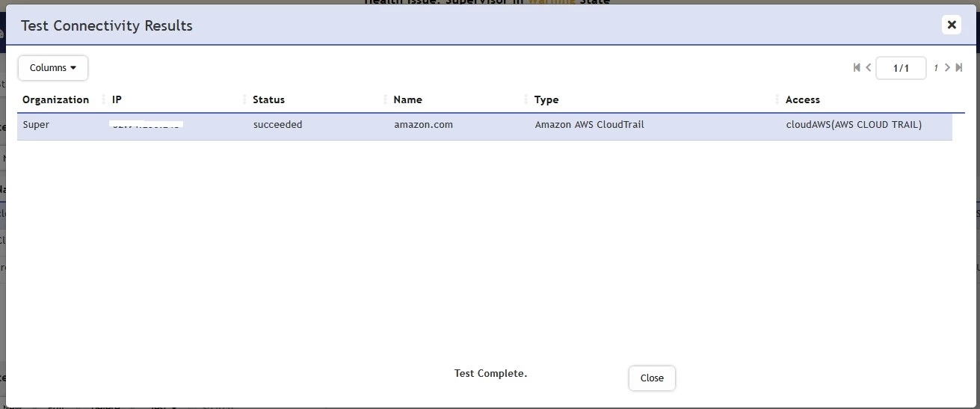Screen dimensions: 980x409
Task: Go to next page arrow
Action: click(x=947, y=67)
